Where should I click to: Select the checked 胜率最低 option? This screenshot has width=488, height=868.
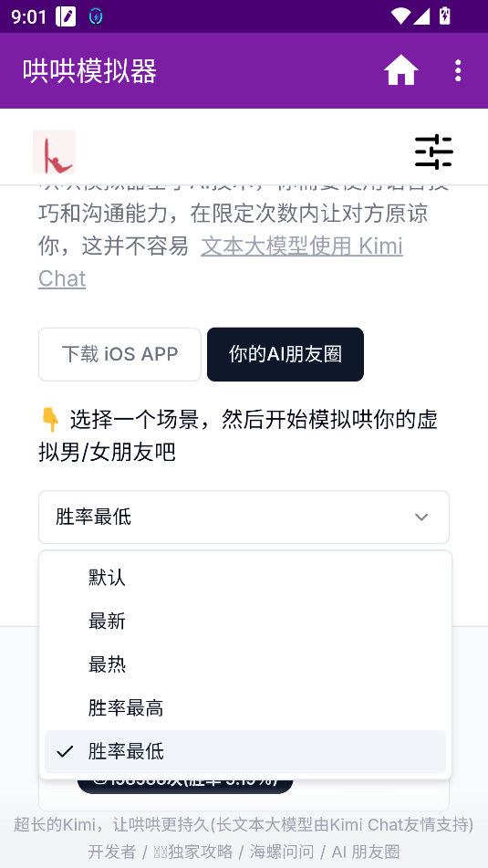pos(245,752)
